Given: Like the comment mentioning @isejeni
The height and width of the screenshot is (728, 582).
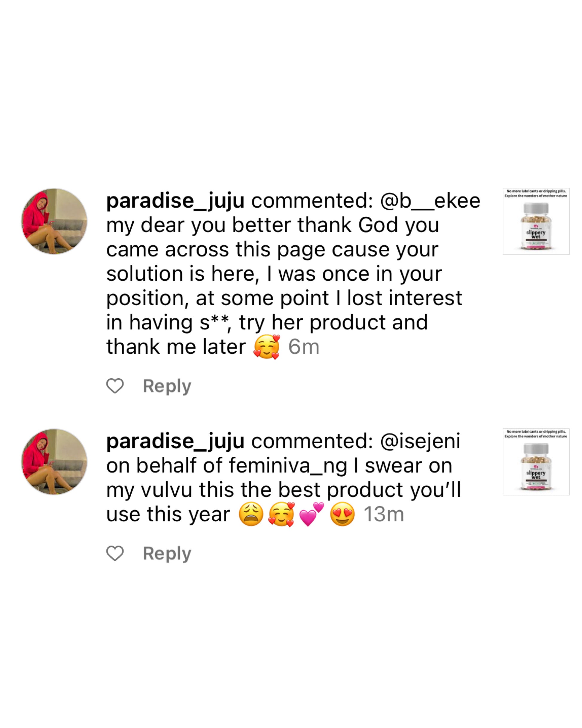Looking at the screenshot, I should (115, 553).
